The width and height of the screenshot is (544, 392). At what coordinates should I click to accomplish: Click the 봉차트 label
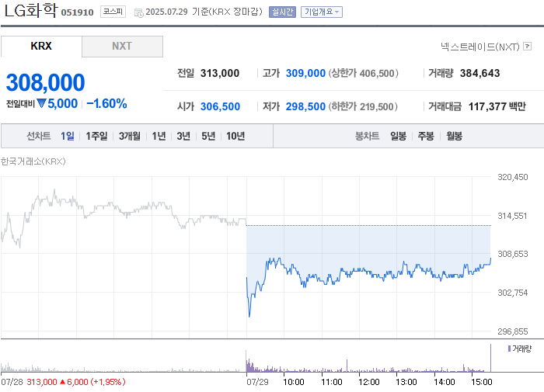click(367, 136)
